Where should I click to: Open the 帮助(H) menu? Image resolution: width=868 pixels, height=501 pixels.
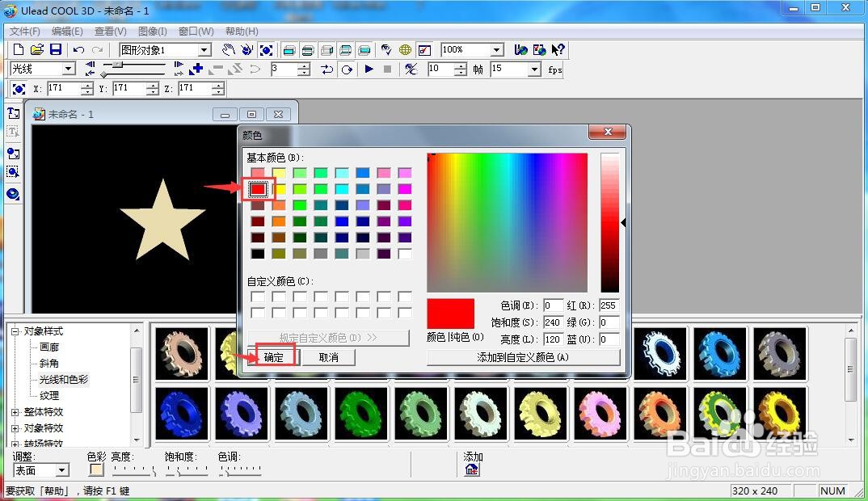pyautogui.click(x=242, y=31)
